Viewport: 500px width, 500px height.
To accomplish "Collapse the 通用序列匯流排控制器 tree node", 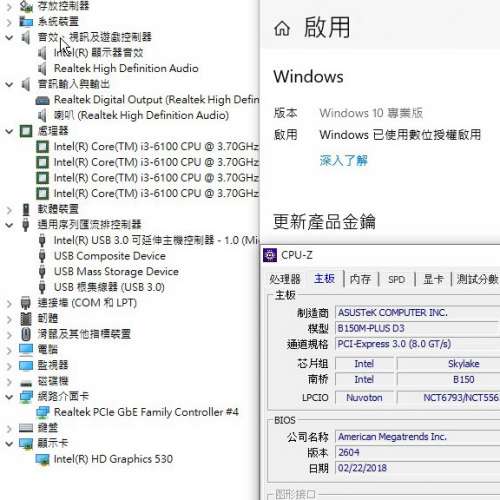I will [9, 225].
